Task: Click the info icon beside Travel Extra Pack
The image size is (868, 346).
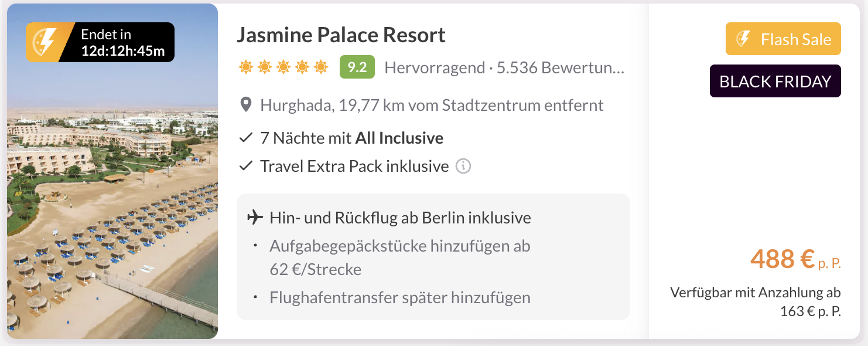Action: tap(463, 167)
